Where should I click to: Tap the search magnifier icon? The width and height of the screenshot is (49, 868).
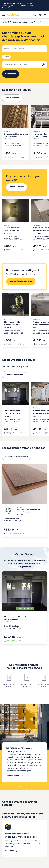pyautogui.click(x=34, y=15)
